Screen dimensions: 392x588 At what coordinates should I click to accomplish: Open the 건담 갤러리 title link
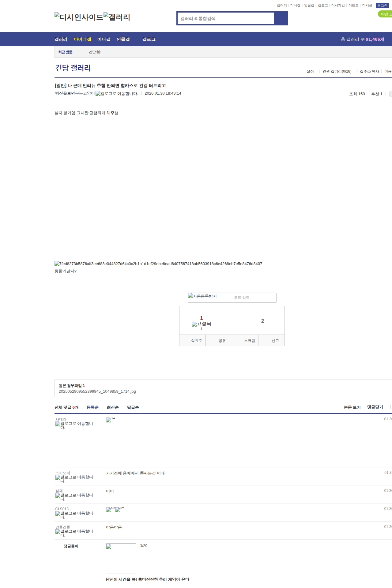click(x=73, y=68)
